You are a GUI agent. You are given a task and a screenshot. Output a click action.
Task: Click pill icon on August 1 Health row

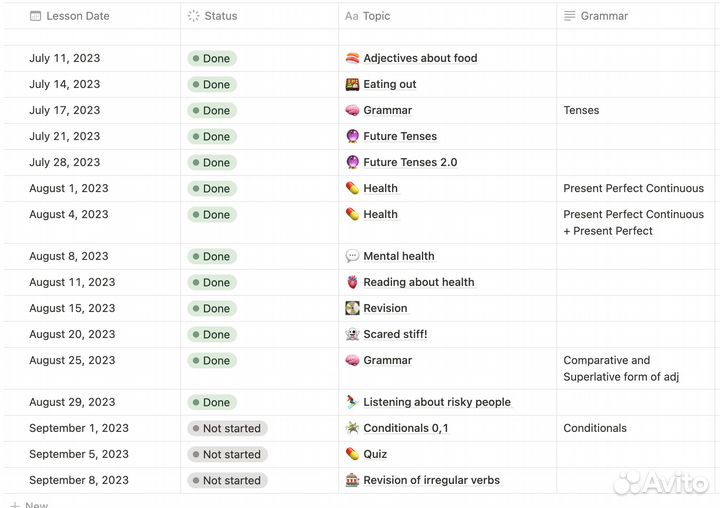pyautogui.click(x=352, y=188)
